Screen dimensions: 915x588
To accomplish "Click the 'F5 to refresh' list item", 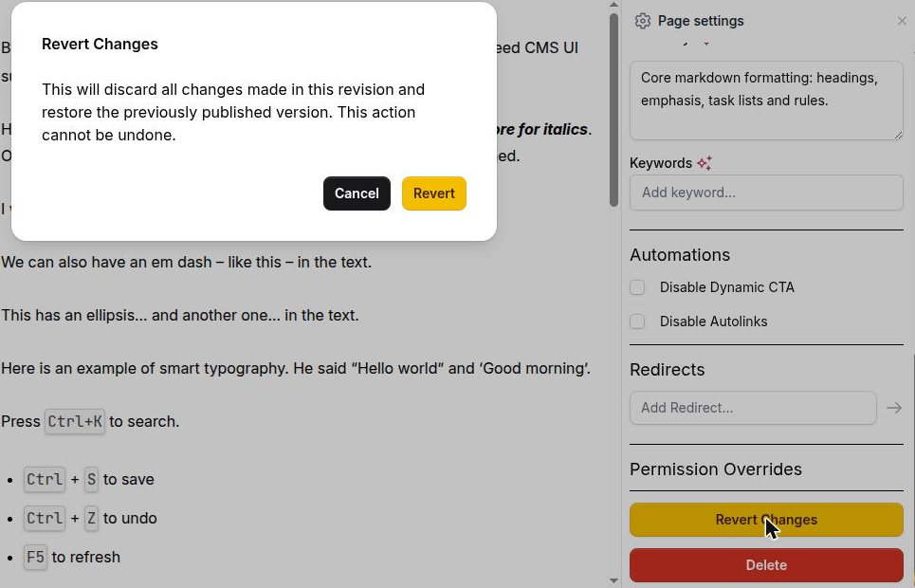I will pos(72,557).
